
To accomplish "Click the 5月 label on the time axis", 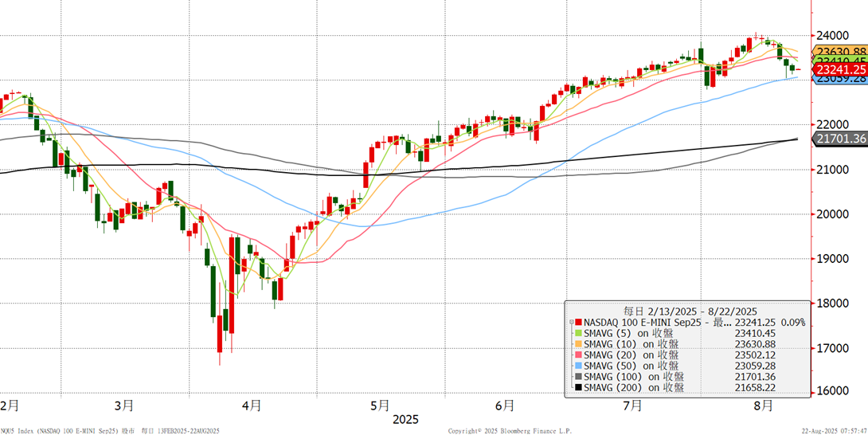I will point(380,406).
